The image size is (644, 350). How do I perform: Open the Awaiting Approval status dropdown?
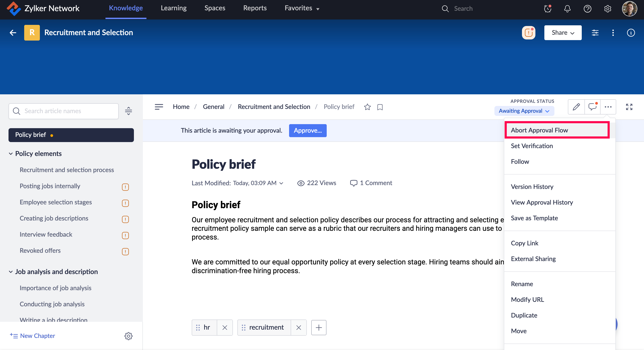[524, 111]
